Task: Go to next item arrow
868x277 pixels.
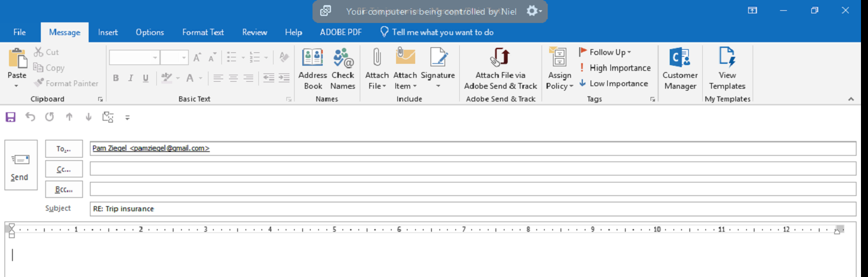Action: click(x=89, y=117)
